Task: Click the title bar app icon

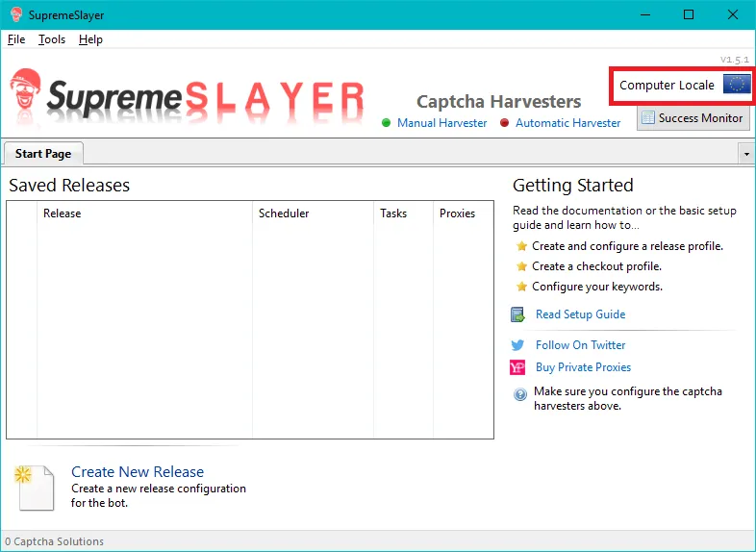Action: [16, 14]
